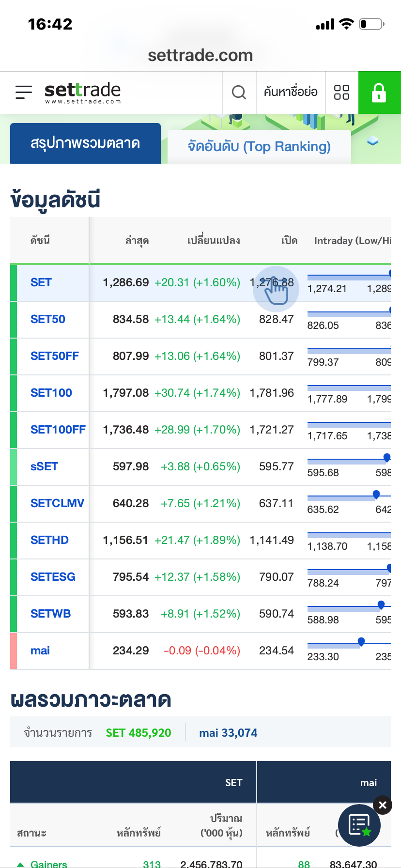Dismiss the floating widget with X

click(x=383, y=805)
